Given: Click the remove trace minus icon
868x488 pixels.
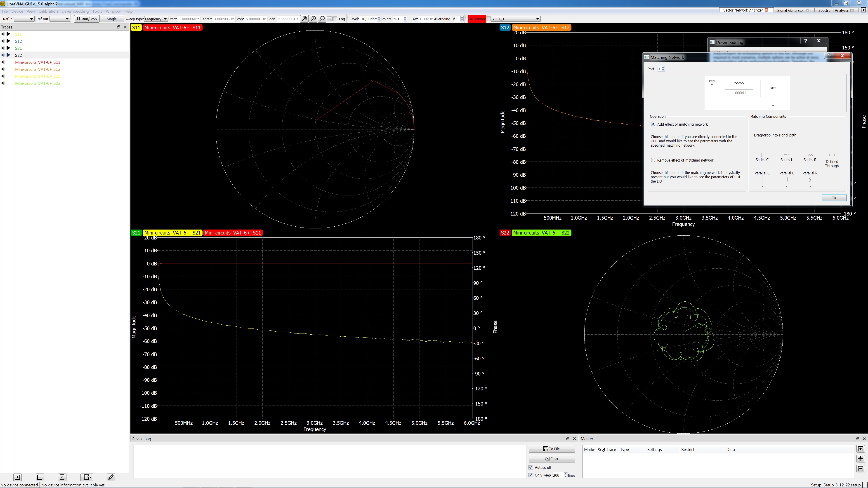Looking at the screenshot, I should pos(40,477).
